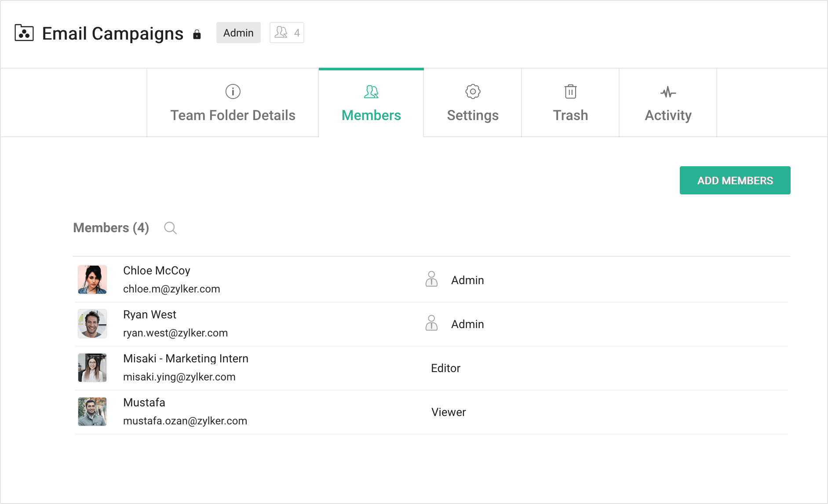This screenshot has height=504, width=828.
Task: Open Chloe McCoy's Admin role selector
Action: (467, 280)
